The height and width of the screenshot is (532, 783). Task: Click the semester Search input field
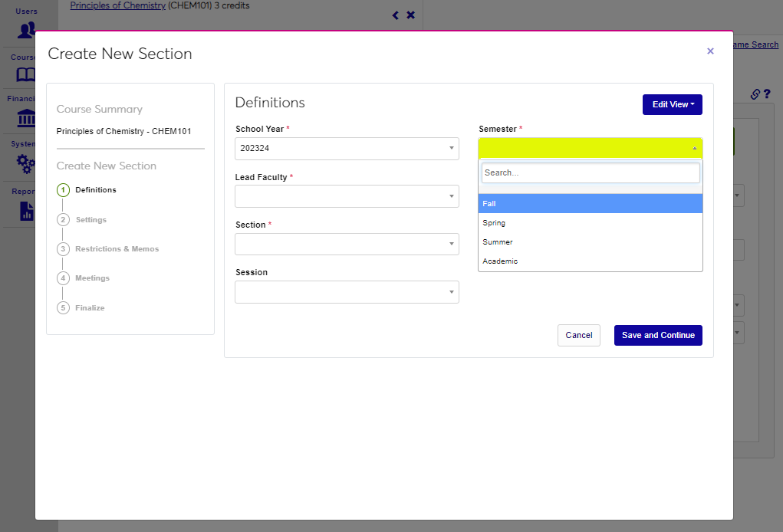point(590,173)
